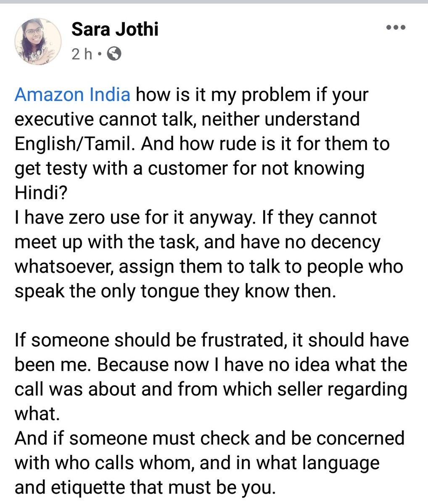Click the line 'speak the only tongue they know then.'
The width and height of the screenshot is (428, 504).
(x=176, y=291)
